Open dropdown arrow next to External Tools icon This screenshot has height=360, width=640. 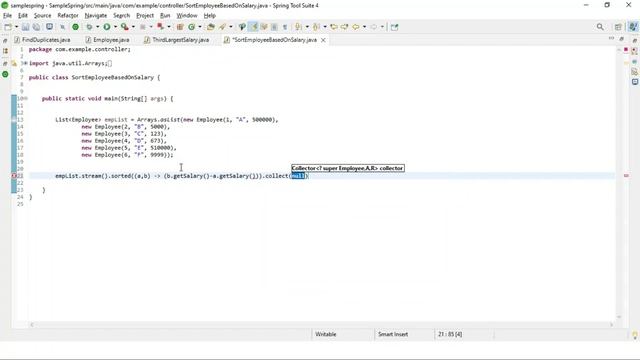coord(169,27)
